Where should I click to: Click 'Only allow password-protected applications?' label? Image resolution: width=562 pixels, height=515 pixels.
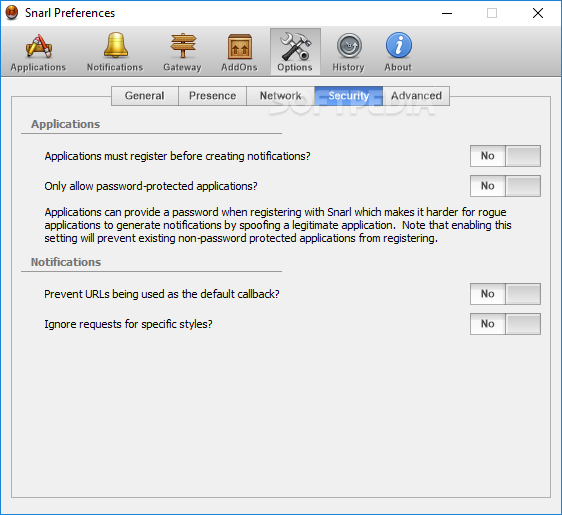click(151, 186)
